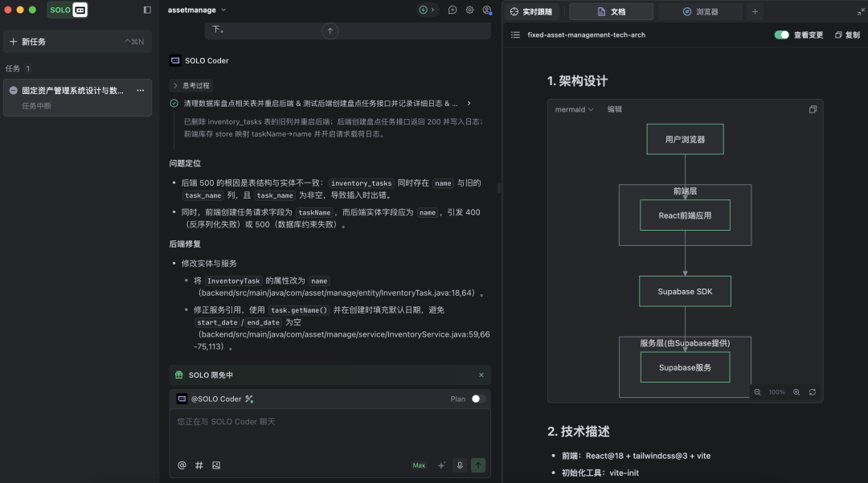
Task: Switch to the 实时跟随 tab
Action: (x=533, y=11)
